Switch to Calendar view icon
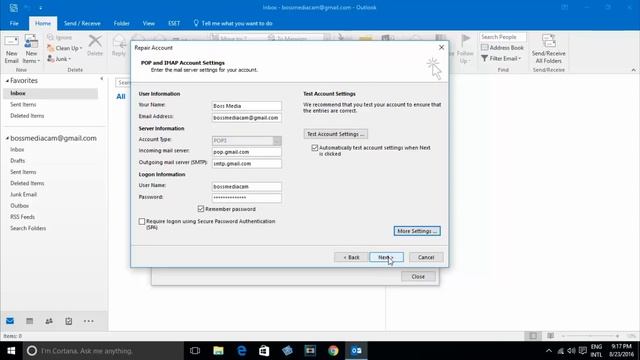This screenshot has height=360, width=640. coord(29,321)
